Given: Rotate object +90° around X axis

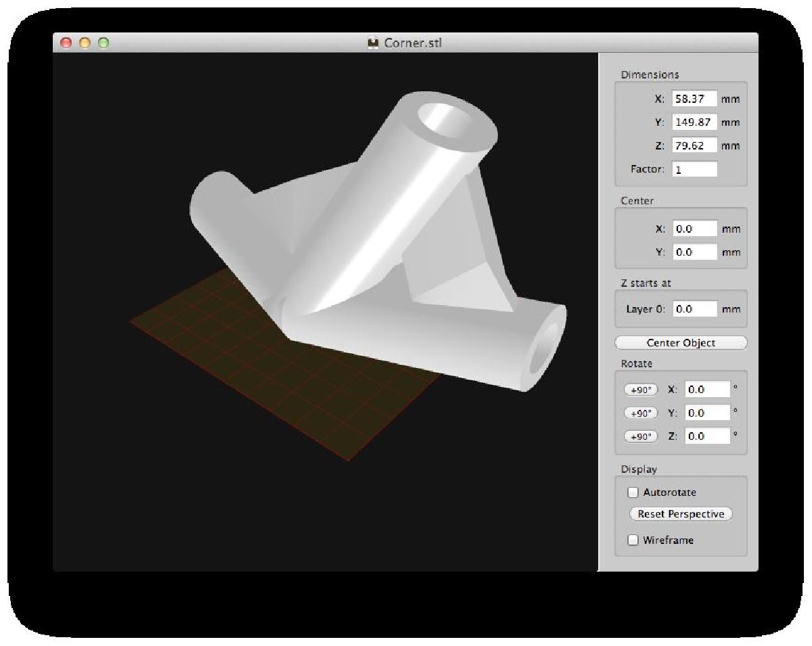Looking at the screenshot, I should point(640,390).
